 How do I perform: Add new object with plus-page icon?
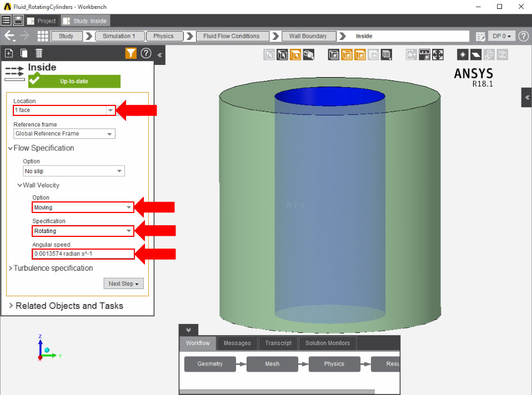[x=9, y=53]
